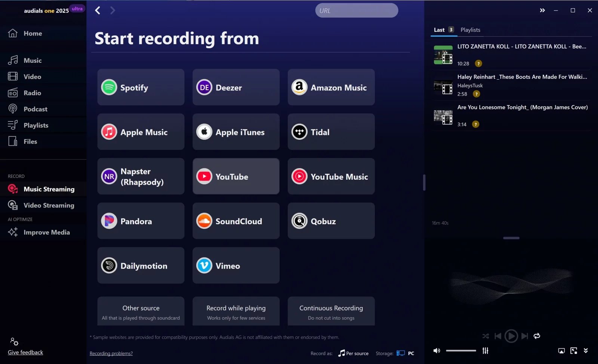Adjust the volume slider

click(461, 351)
